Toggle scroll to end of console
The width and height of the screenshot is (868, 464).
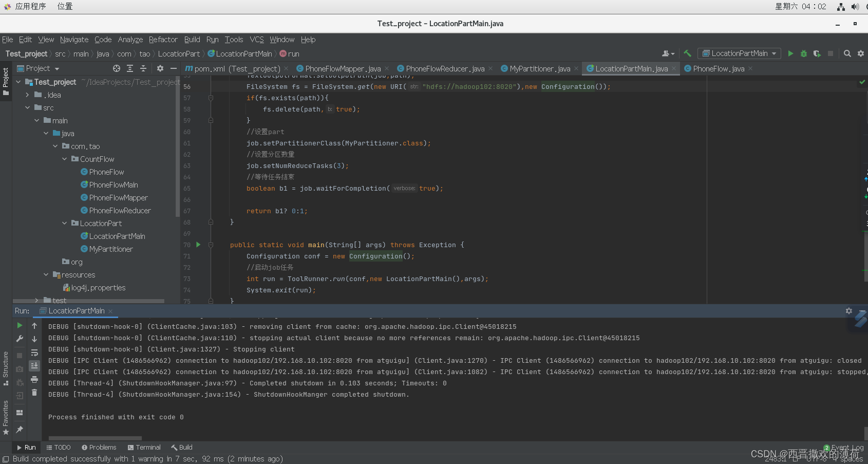[x=34, y=366]
